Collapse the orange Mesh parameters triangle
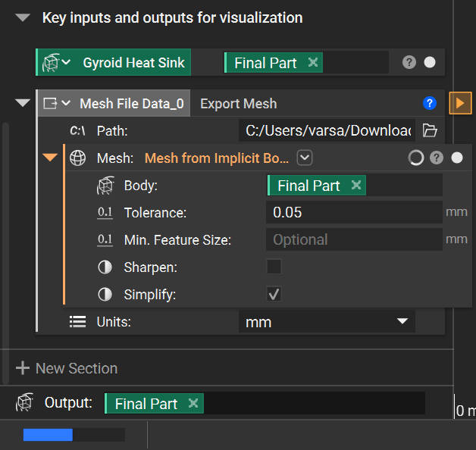Viewport: 476px width, 450px height. pyautogui.click(x=50, y=158)
